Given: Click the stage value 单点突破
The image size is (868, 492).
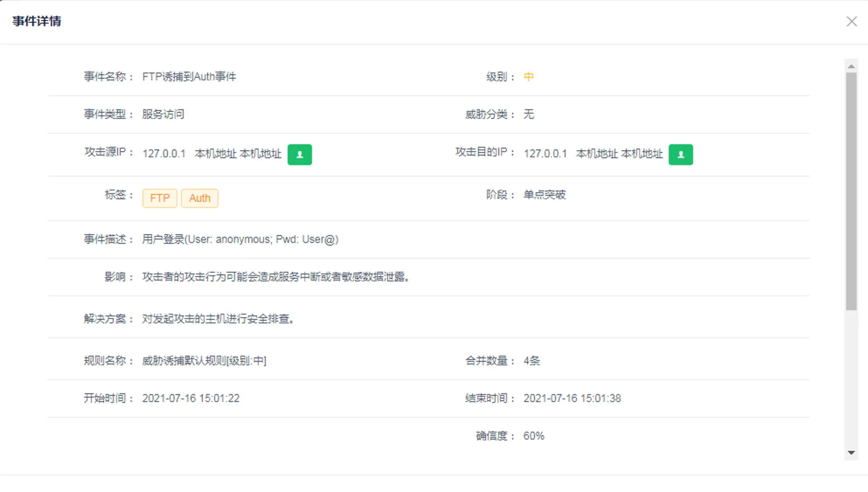Looking at the screenshot, I should coord(545,195).
